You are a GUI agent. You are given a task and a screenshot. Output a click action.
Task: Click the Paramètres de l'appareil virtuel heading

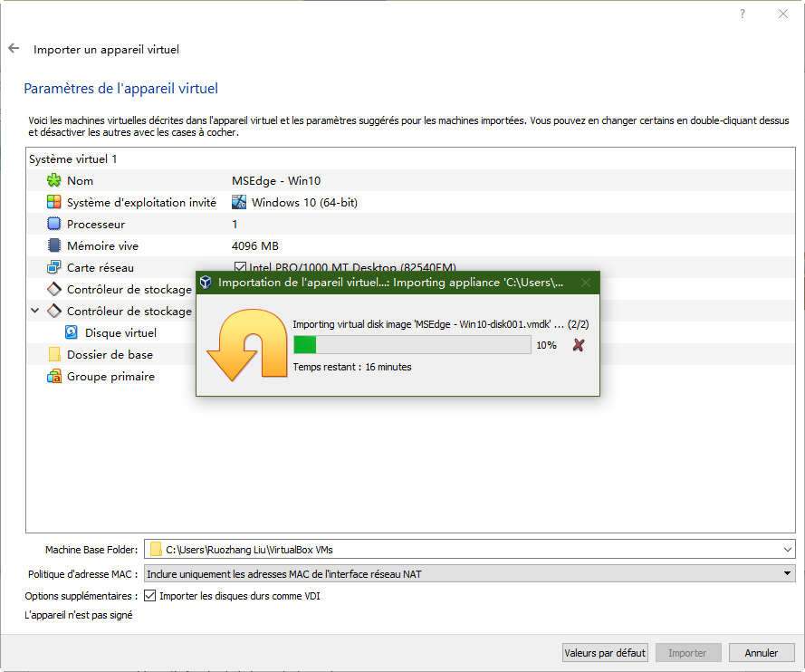click(x=121, y=88)
